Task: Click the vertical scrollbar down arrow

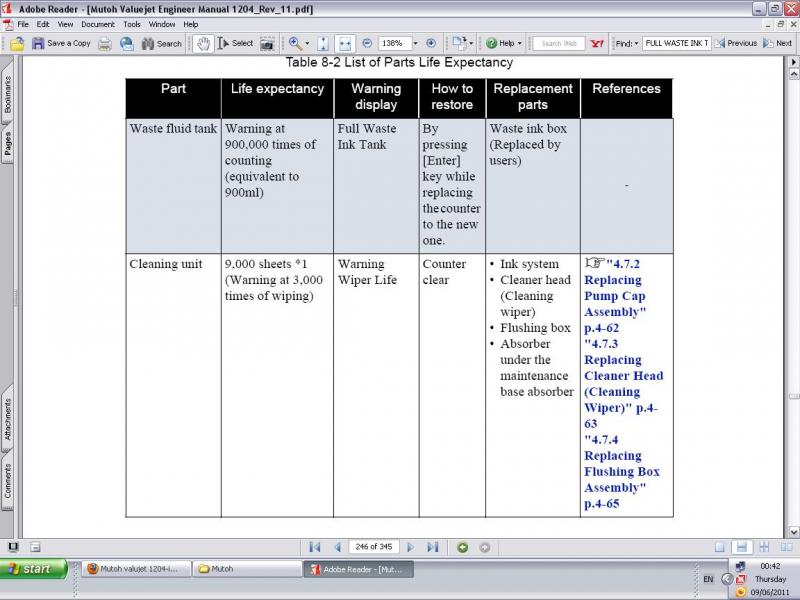Action: pyautogui.click(x=793, y=532)
